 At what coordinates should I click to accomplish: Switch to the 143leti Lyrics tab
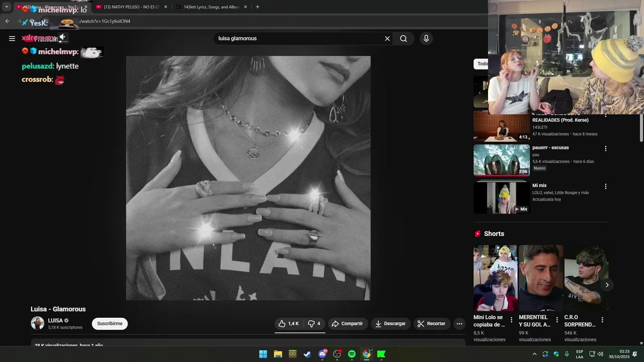[x=211, y=7]
